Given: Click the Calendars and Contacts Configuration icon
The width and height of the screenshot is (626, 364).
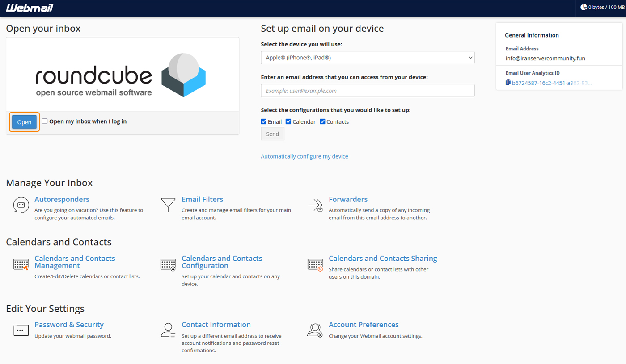Looking at the screenshot, I should point(168,264).
